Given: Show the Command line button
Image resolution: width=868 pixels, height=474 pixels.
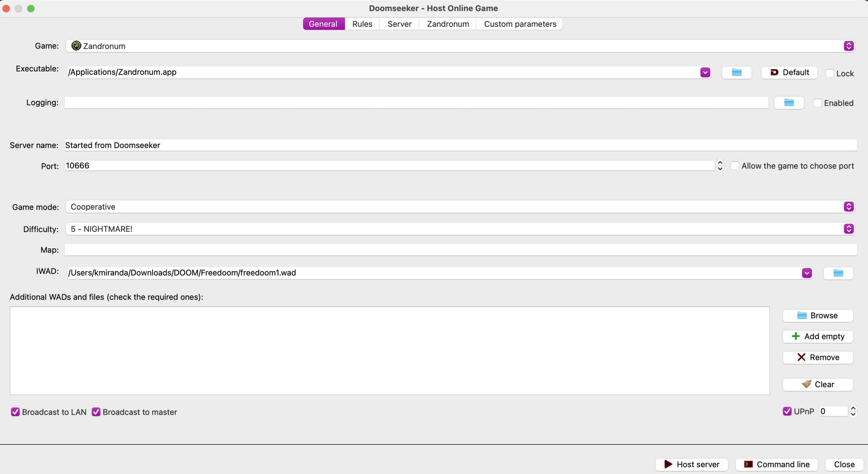Looking at the screenshot, I should (x=777, y=465).
